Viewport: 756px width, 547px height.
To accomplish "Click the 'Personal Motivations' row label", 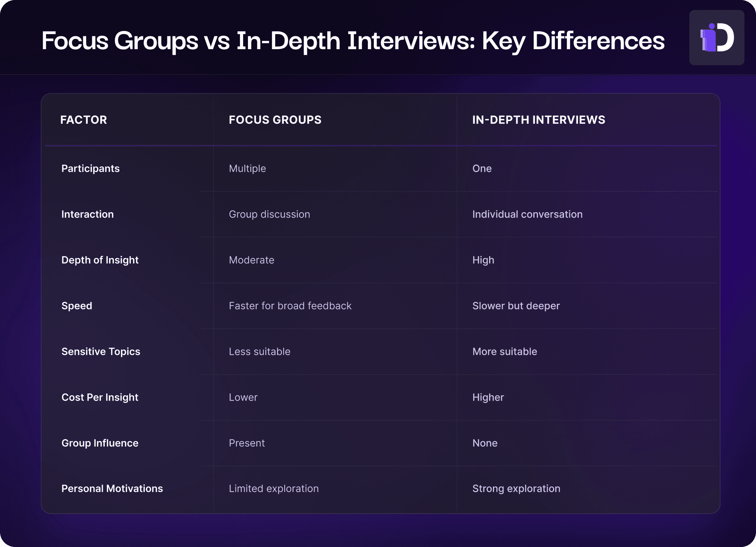I will (112, 489).
